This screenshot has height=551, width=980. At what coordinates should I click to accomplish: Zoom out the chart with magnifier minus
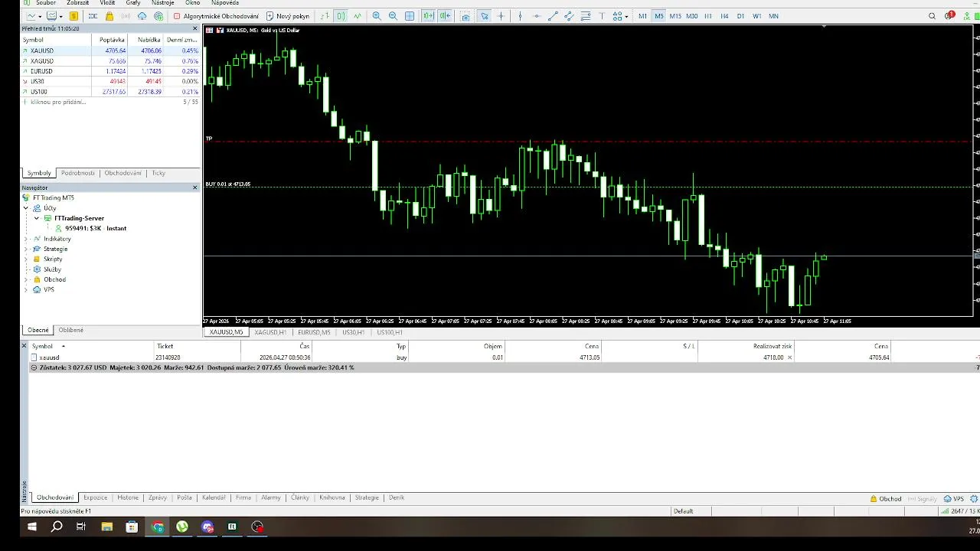coord(393,16)
